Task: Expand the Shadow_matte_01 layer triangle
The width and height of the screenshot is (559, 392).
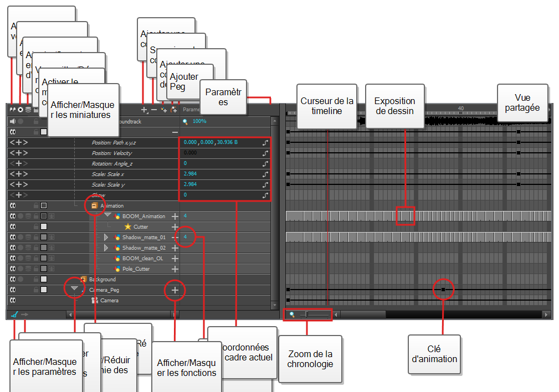Action: (106, 238)
